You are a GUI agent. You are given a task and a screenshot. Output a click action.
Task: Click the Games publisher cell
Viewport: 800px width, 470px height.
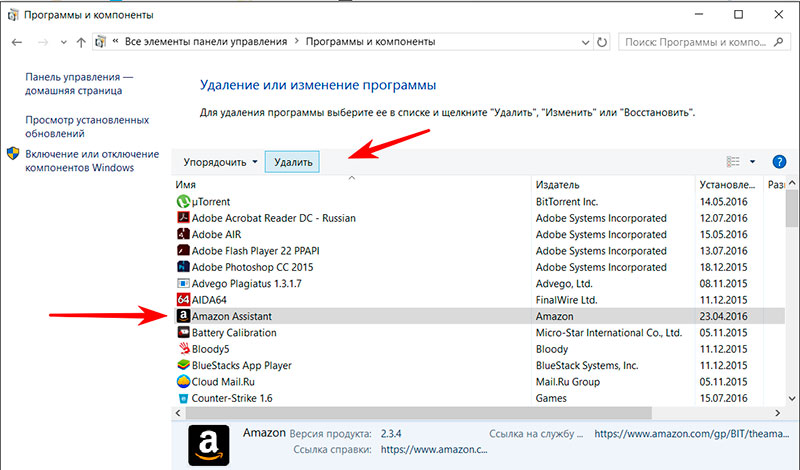(551, 398)
